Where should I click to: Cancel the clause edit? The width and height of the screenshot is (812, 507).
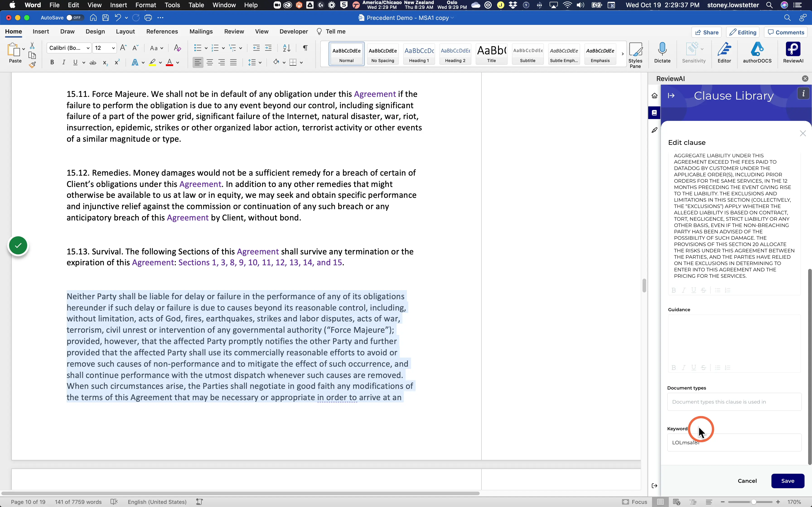click(747, 481)
